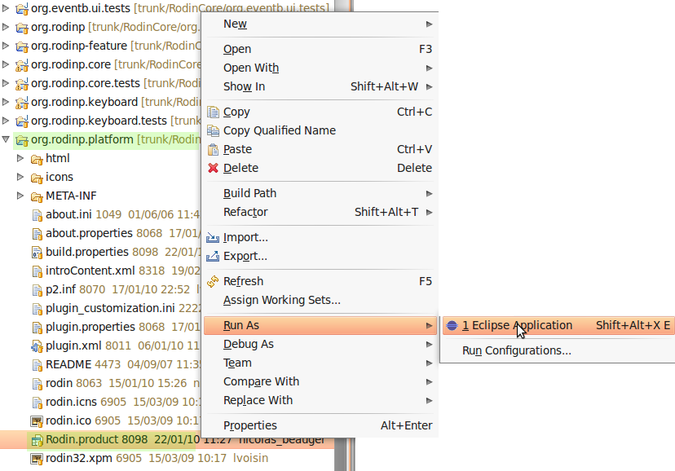Click the Copy Qualified Name icon
Screen dimensions: 675x471
tap(213, 130)
